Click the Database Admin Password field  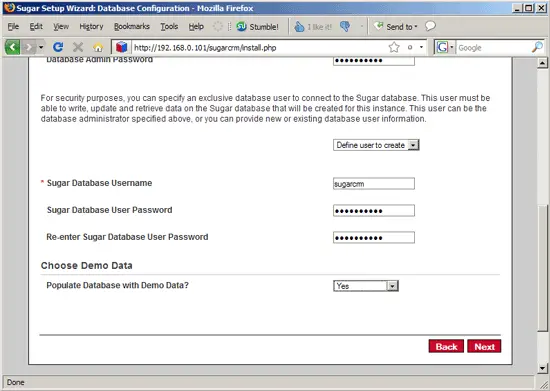click(x=374, y=61)
